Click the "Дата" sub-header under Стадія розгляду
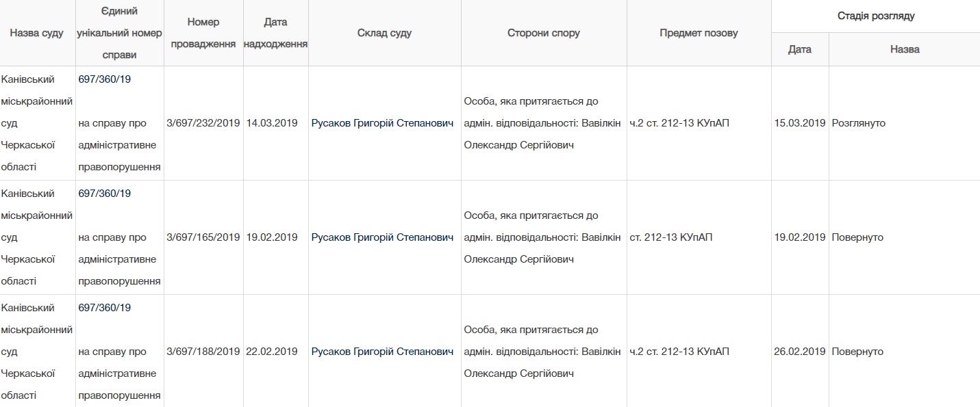Viewport: 980px width, 407px height. pos(800,49)
